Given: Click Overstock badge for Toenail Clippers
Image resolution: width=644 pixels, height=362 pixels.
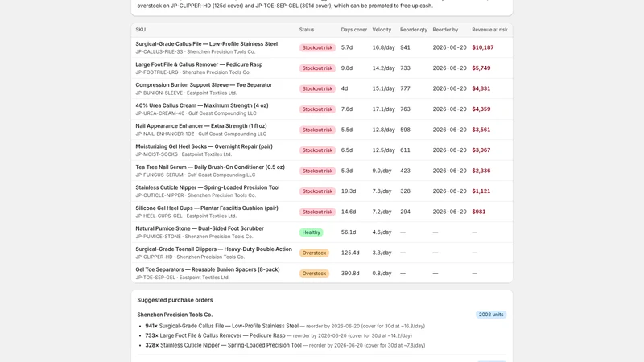Looking at the screenshot, I should (314, 253).
